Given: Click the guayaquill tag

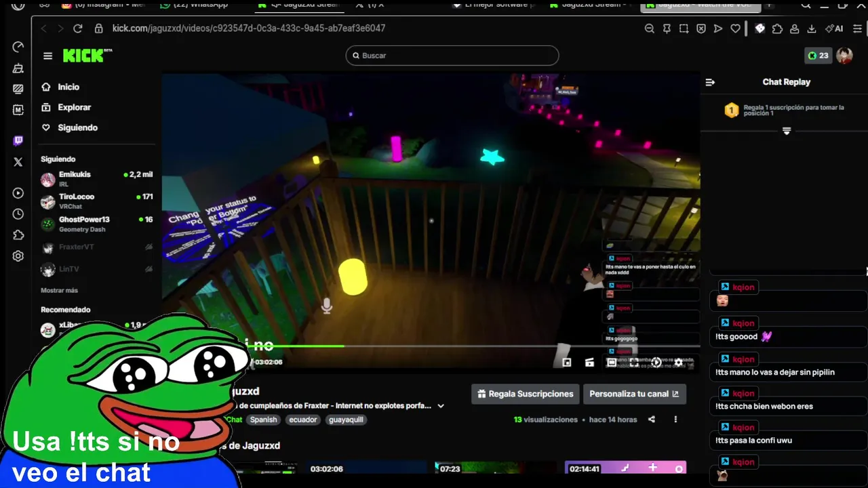Looking at the screenshot, I should [346, 420].
